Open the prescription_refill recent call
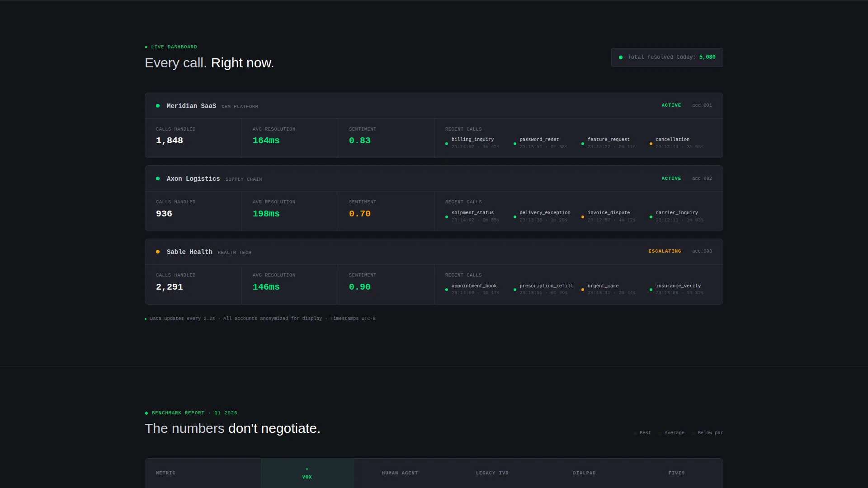Image resolution: width=868 pixels, height=488 pixels. [543, 289]
